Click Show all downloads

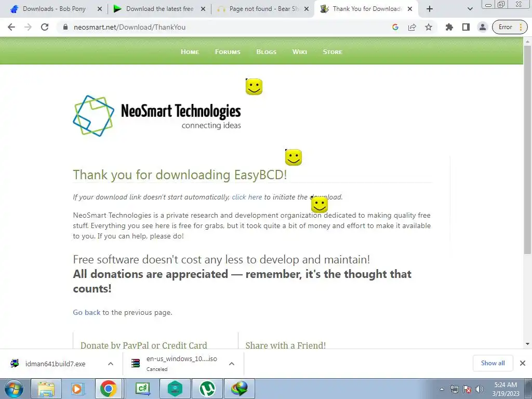(x=493, y=363)
